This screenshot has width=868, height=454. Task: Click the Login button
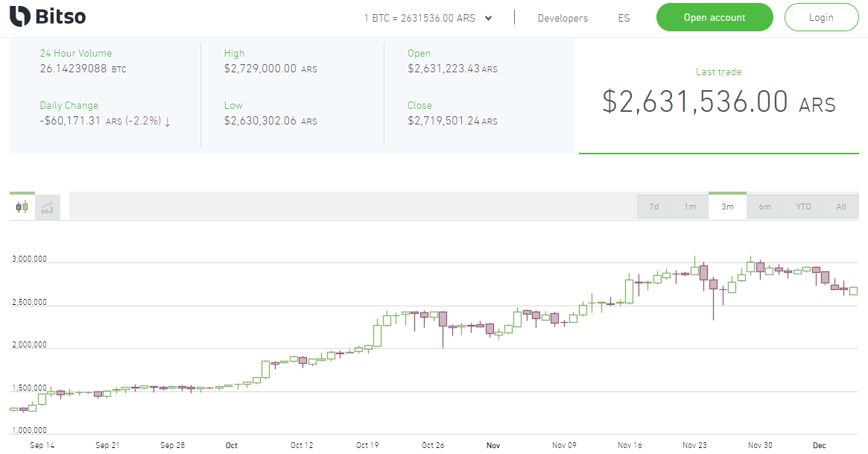[x=821, y=17]
